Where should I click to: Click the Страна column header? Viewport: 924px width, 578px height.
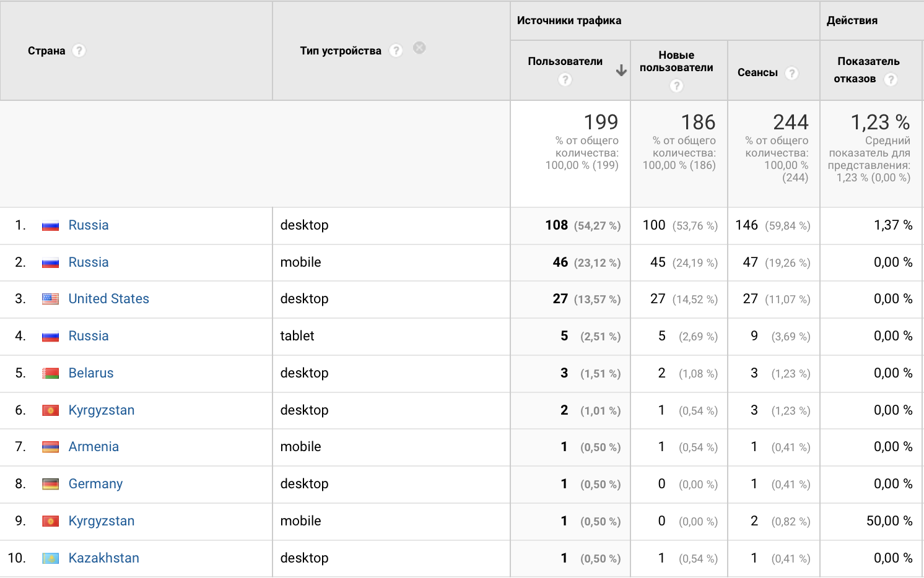point(46,51)
